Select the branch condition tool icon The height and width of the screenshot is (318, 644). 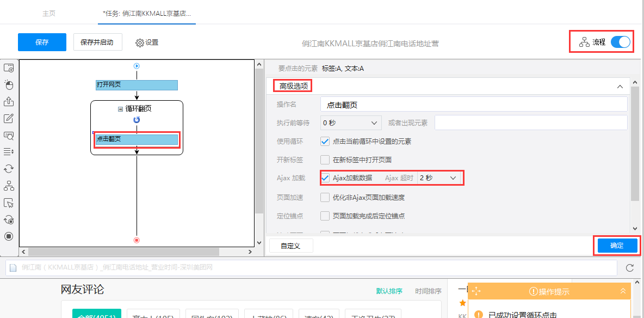(9, 186)
